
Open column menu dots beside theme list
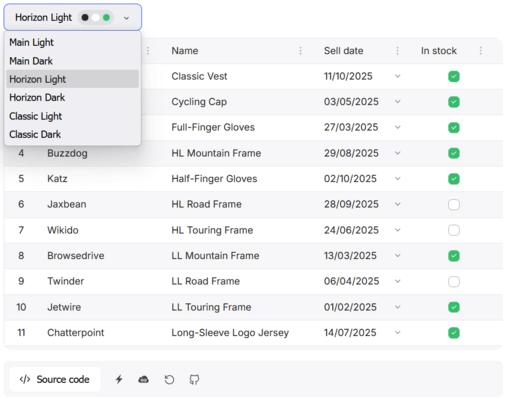pos(148,51)
